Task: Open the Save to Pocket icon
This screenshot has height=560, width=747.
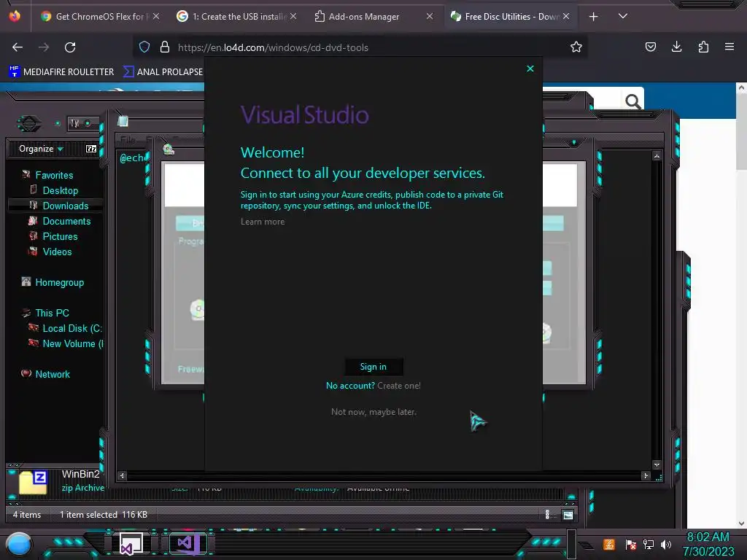Action: click(x=650, y=47)
